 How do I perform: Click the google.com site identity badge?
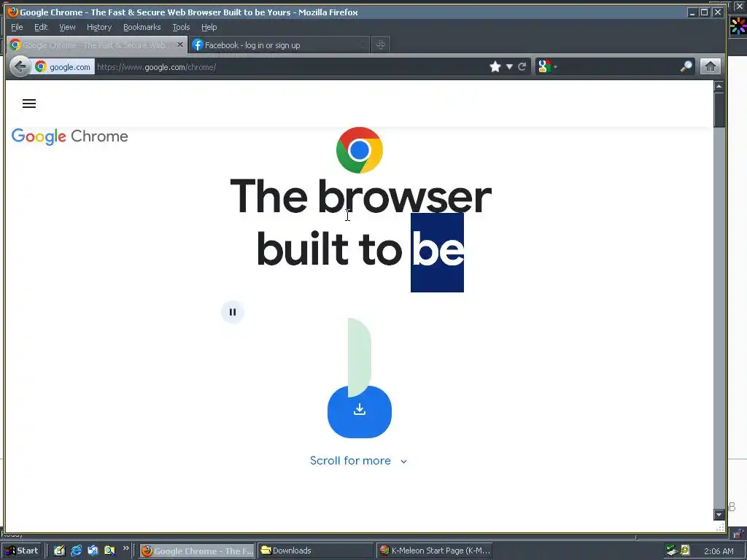63,67
